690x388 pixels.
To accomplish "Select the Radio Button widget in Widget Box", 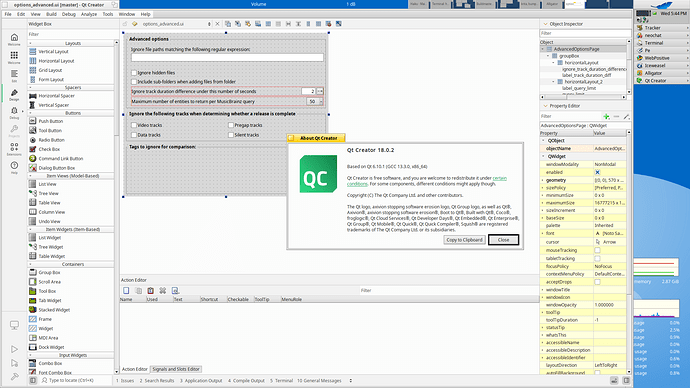I will click(x=51, y=140).
